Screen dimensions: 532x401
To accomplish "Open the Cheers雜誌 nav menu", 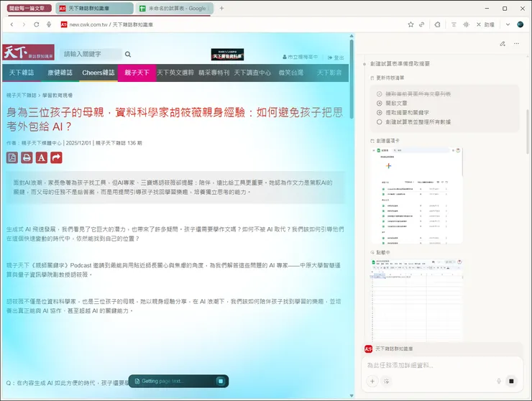I will pos(98,73).
